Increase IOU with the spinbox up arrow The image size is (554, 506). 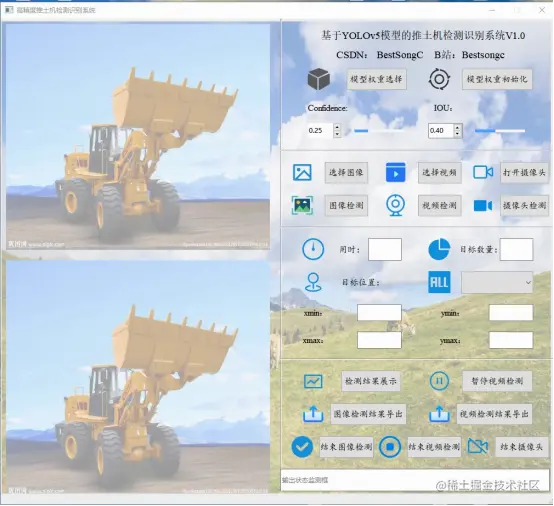click(458, 127)
